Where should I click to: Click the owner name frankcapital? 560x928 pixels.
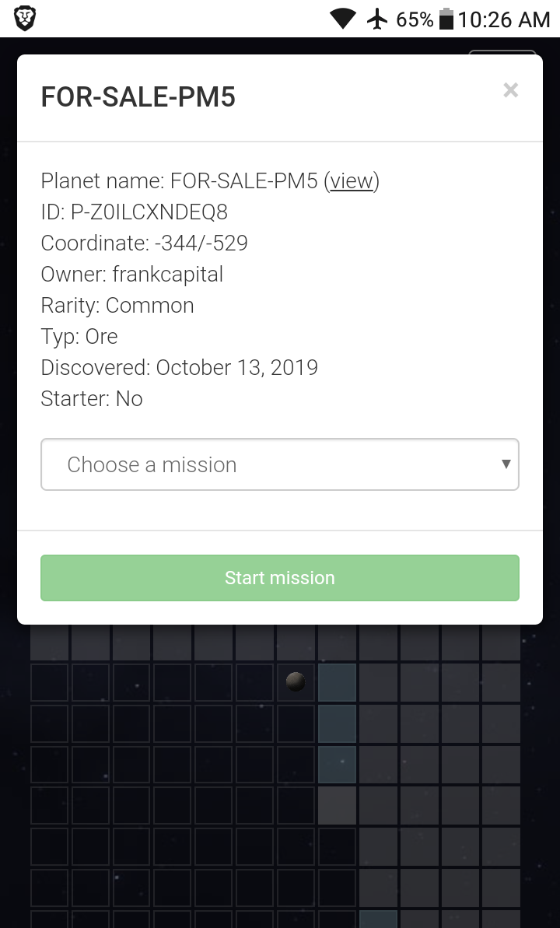click(x=168, y=275)
